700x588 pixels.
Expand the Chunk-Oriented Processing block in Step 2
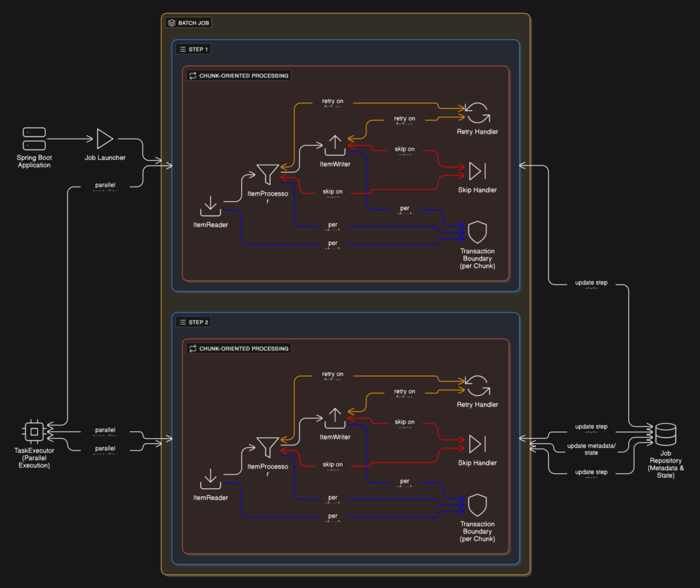[239, 348]
